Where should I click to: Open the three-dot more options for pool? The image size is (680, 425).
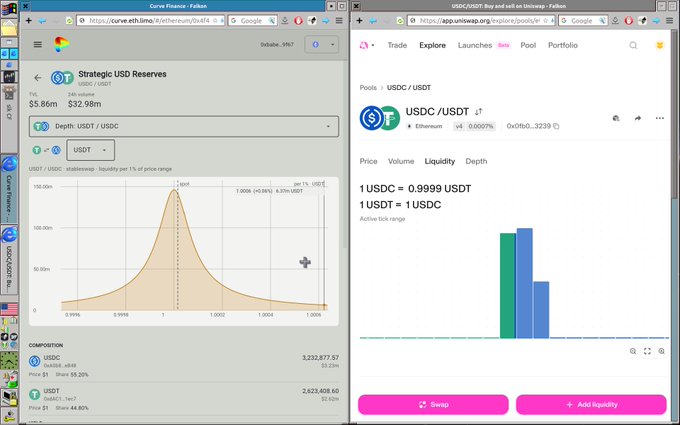pos(660,118)
